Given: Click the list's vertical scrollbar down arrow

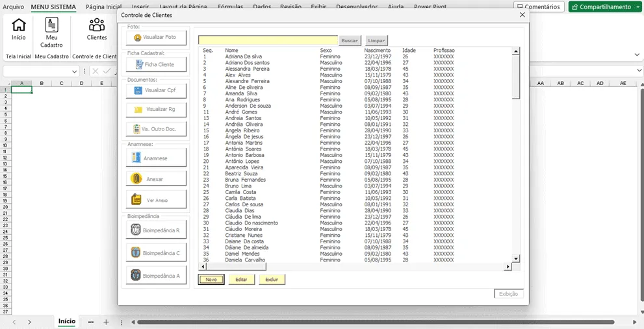Looking at the screenshot, I should coord(516,258).
